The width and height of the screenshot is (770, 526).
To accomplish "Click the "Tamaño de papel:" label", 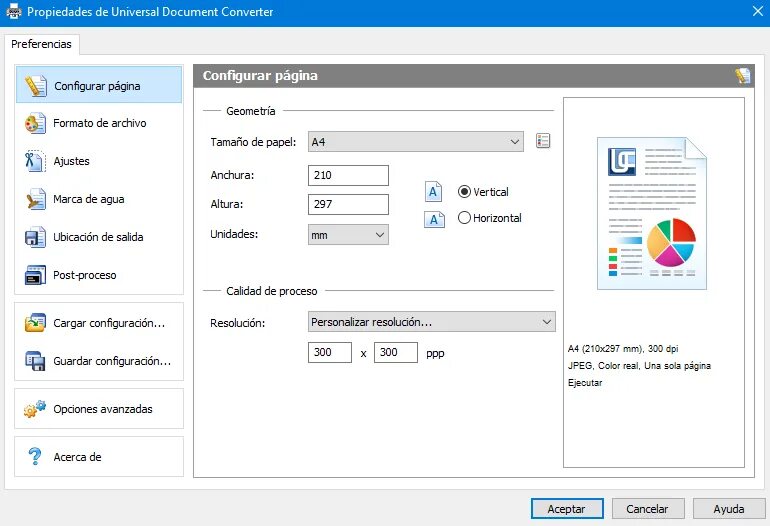I will [253, 142].
